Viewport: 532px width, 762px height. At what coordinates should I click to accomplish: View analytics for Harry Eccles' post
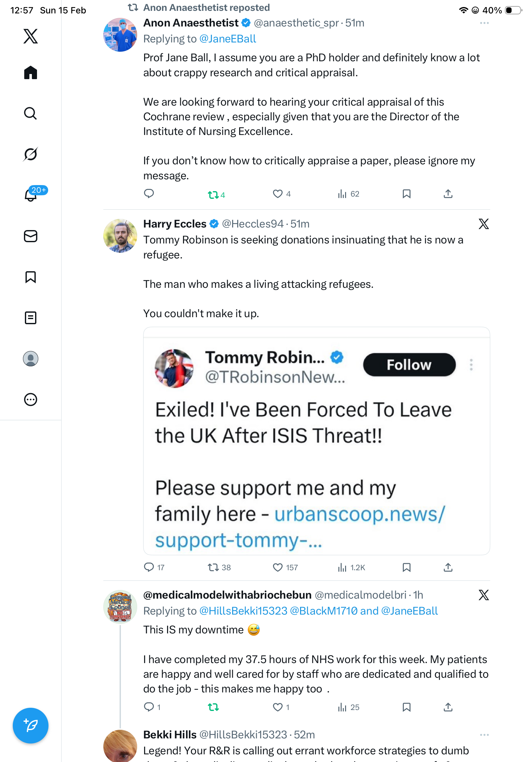(342, 568)
